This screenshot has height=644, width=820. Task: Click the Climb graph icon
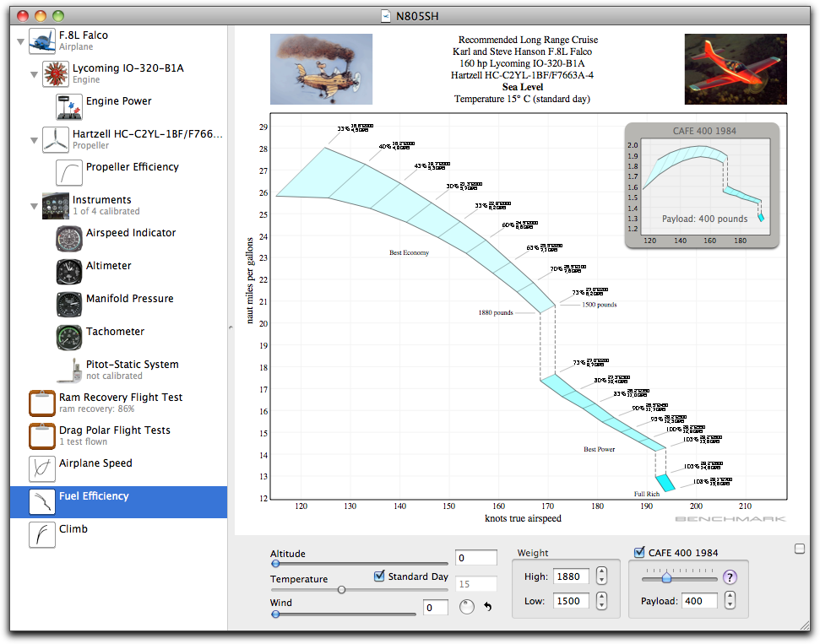(x=42, y=535)
